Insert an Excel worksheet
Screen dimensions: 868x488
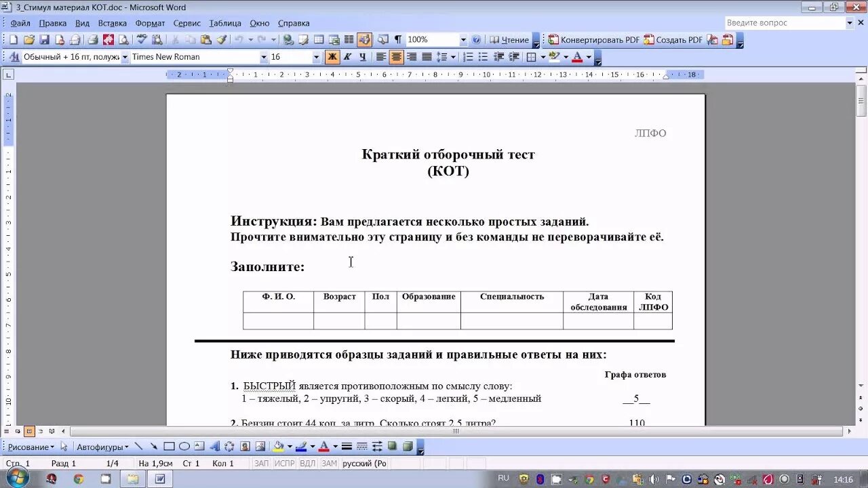coord(334,40)
